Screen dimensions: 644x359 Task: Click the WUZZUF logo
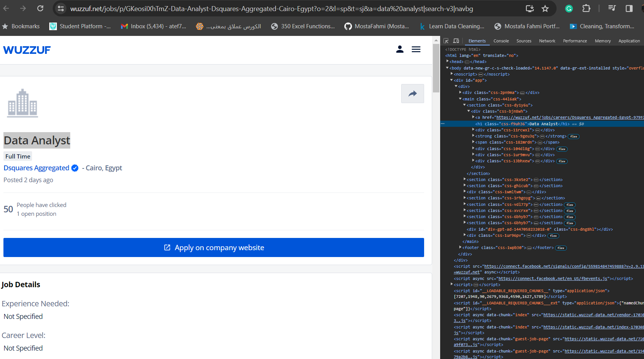coord(27,50)
